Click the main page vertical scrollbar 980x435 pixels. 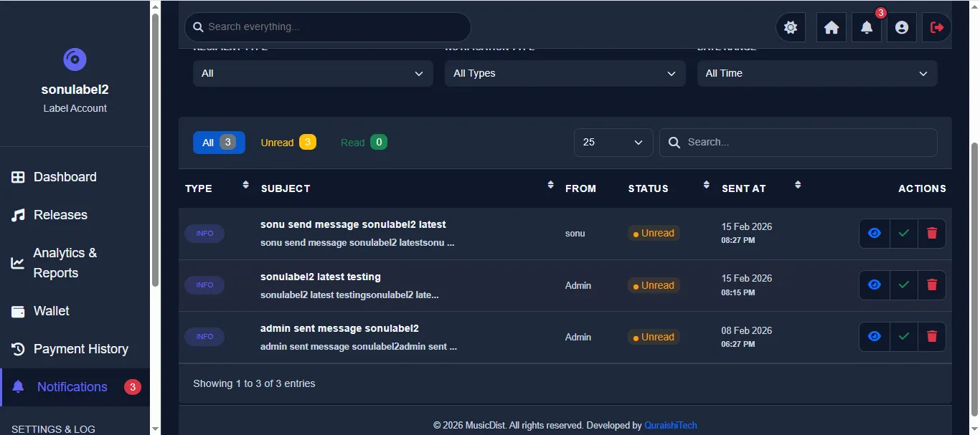coord(974,278)
